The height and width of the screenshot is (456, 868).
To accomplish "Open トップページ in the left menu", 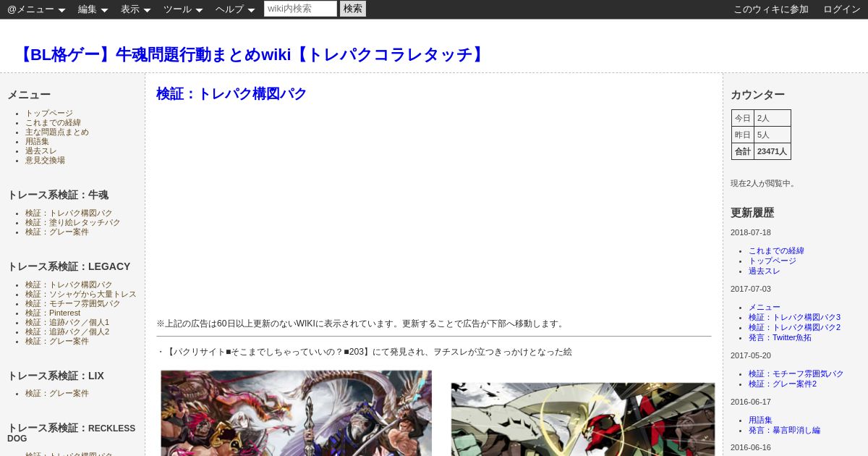I will [49, 114].
